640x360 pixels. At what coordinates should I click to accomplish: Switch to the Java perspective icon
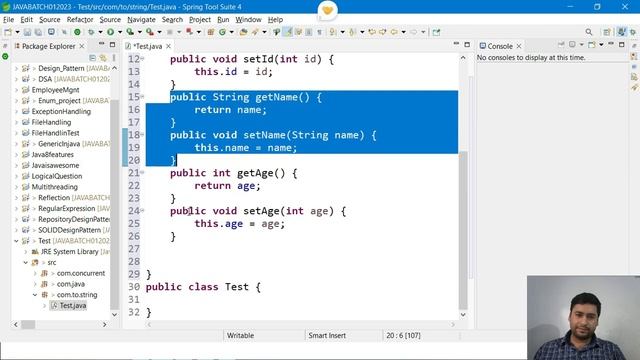click(621, 32)
